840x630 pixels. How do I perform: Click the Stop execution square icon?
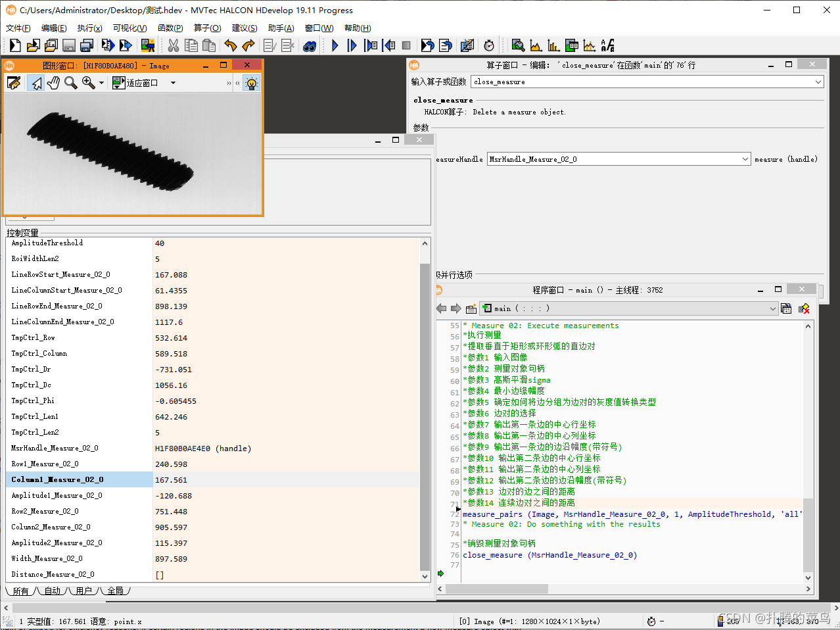click(406, 45)
